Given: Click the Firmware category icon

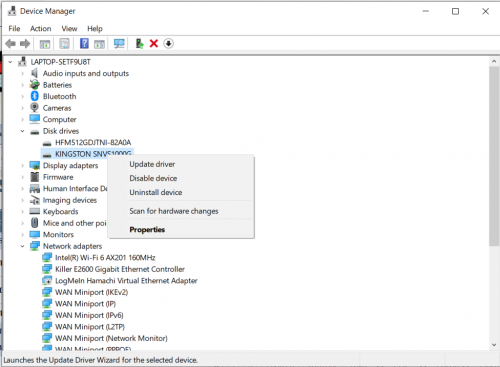Looking at the screenshot, I should [x=35, y=177].
